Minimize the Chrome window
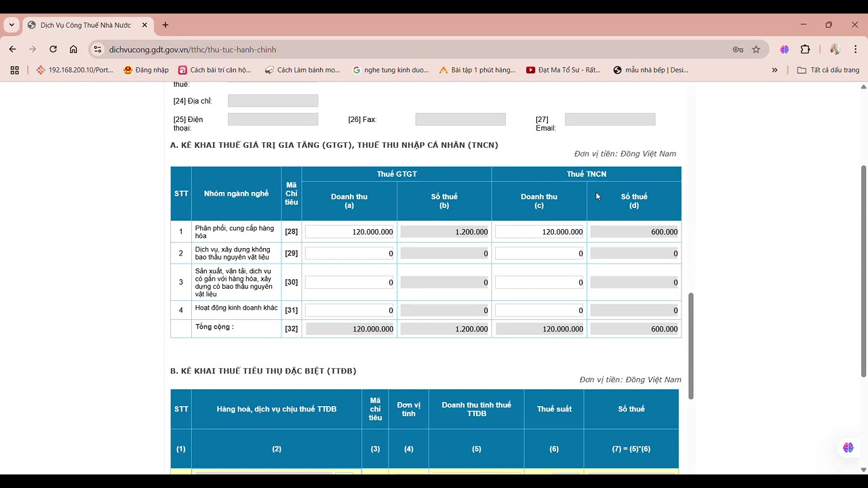This screenshot has width=868, height=488. [x=804, y=25]
